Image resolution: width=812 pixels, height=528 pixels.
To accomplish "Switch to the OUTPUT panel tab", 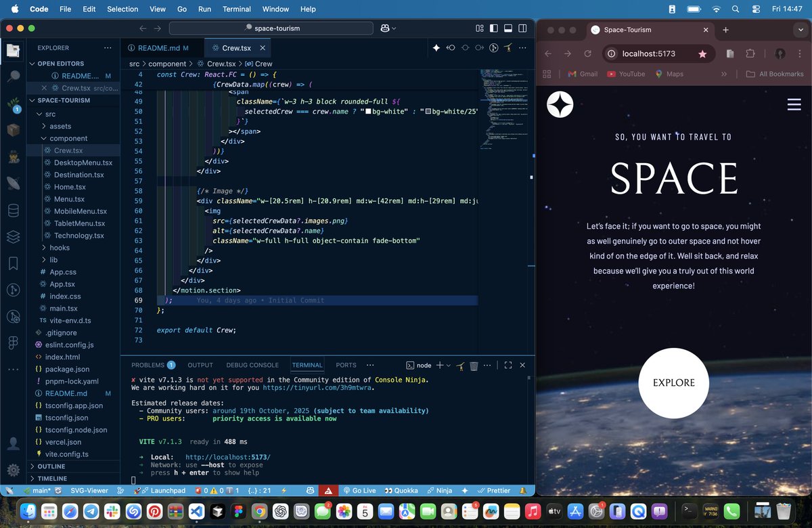I will (x=200, y=365).
